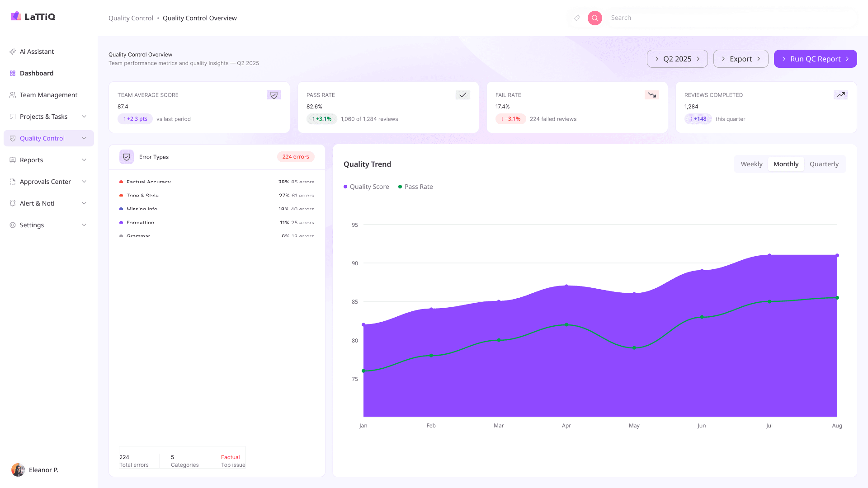Click in the Search input field
Image resolution: width=868 pixels, height=488 pixels.
pyautogui.click(x=732, y=18)
